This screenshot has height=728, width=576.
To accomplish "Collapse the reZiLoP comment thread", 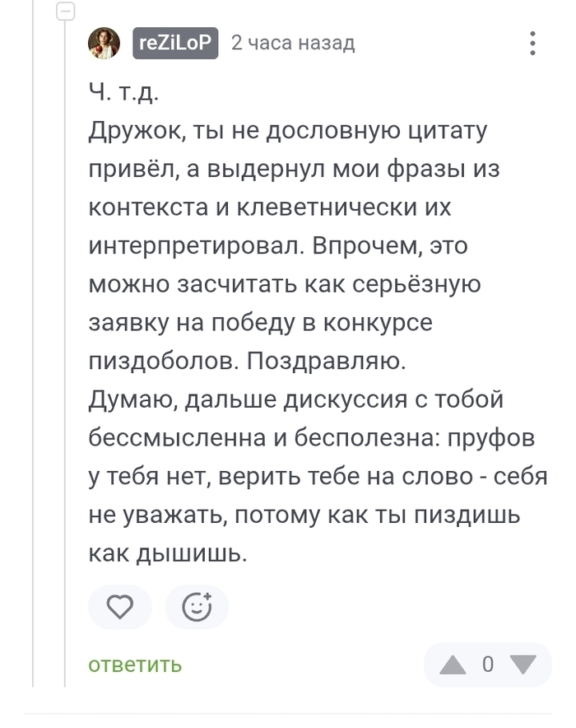I will (x=66, y=12).
